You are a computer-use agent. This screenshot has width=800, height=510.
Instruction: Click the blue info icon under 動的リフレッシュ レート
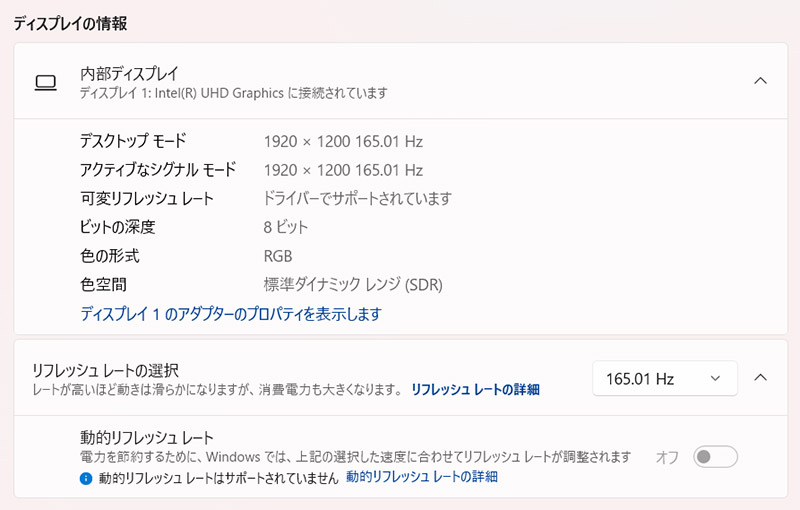(86, 478)
